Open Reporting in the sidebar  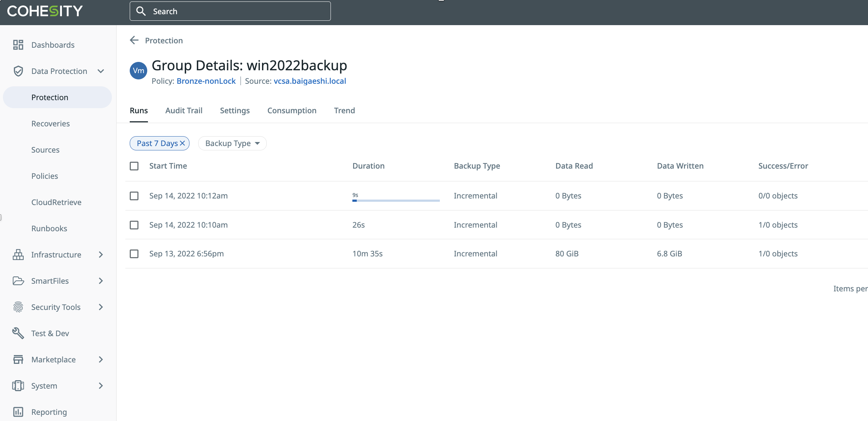click(x=49, y=412)
